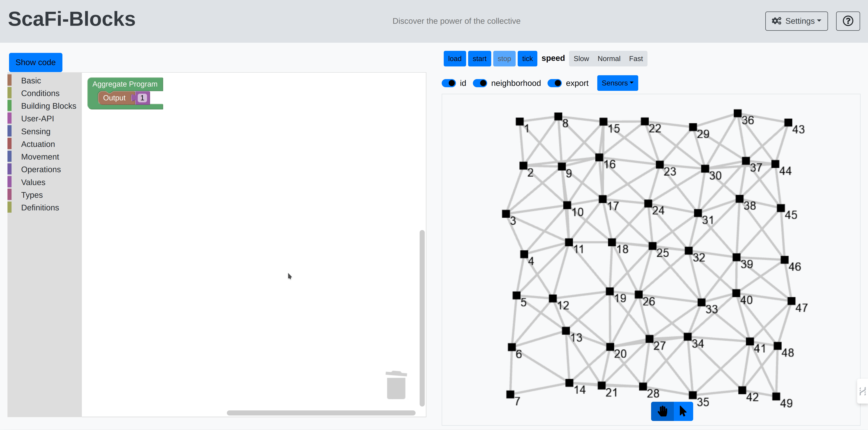This screenshot has height=430, width=868.
Task: Click the tick button to advance one step
Action: pos(526,58)
